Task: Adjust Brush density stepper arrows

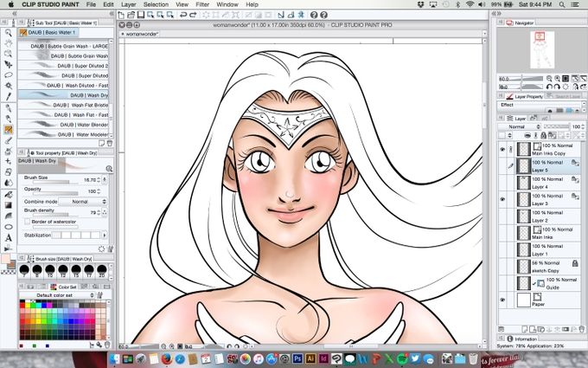Action: click(x=99, y=212)
